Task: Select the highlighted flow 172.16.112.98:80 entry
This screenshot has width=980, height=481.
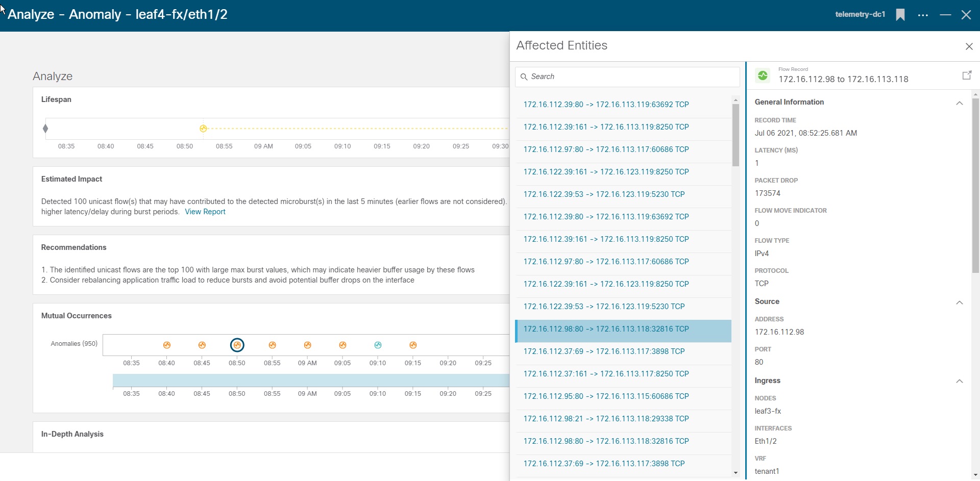Action: tap(606, 329)
